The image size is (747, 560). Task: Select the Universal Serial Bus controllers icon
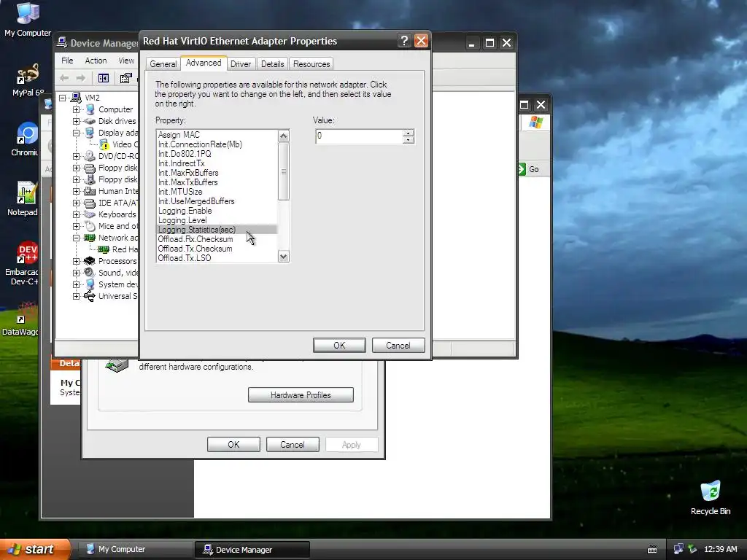[90, 296]
